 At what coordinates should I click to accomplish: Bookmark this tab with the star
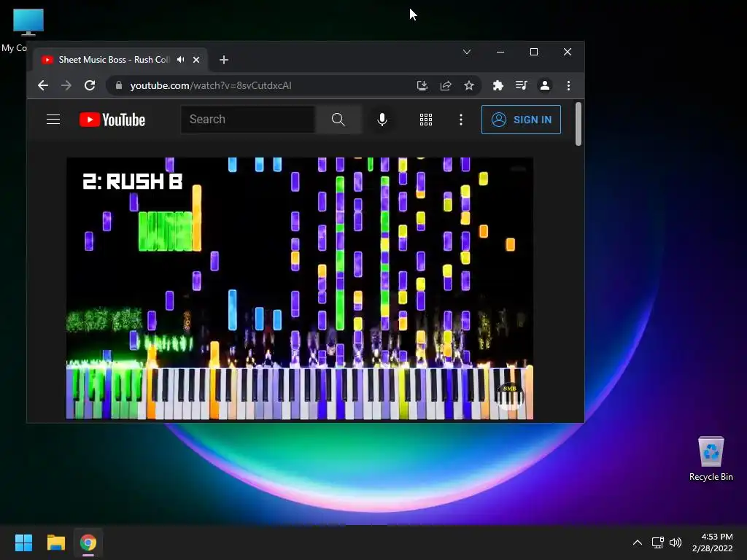[469, 86]
